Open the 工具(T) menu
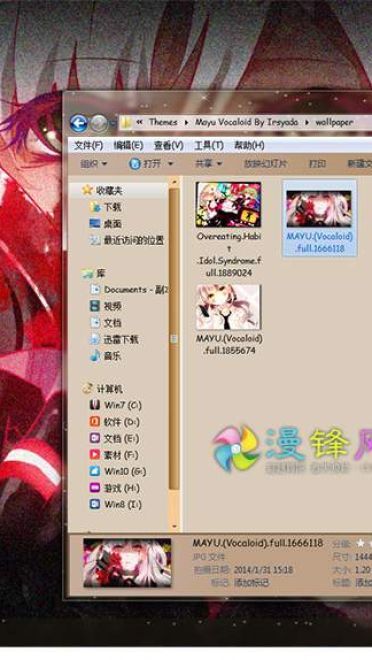 [209, 146]
